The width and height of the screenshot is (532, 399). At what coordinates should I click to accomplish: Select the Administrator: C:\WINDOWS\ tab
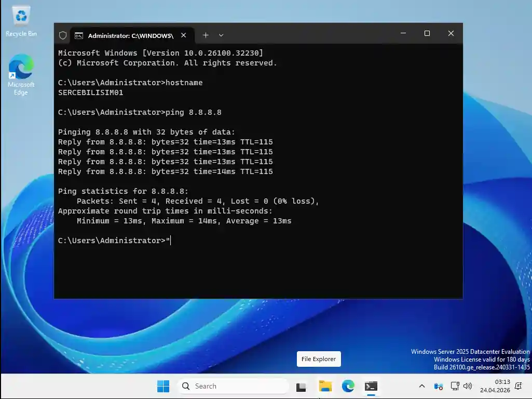click(132, 35)
